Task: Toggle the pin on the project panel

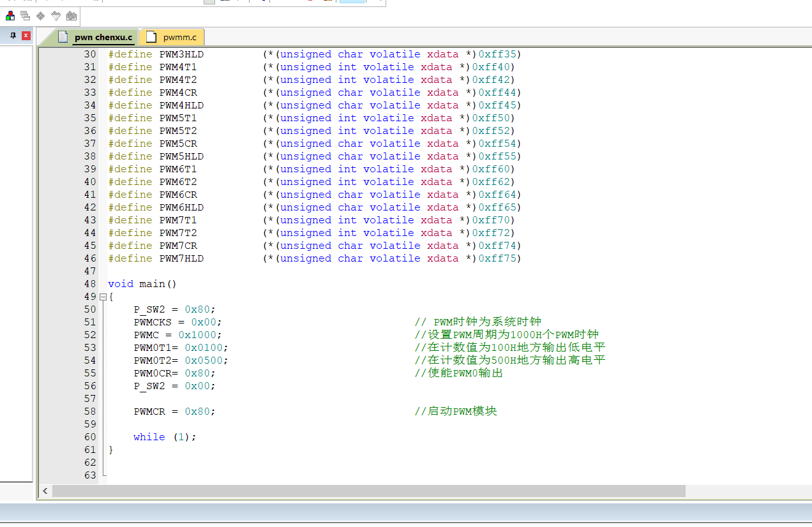Action: [13, 36]
